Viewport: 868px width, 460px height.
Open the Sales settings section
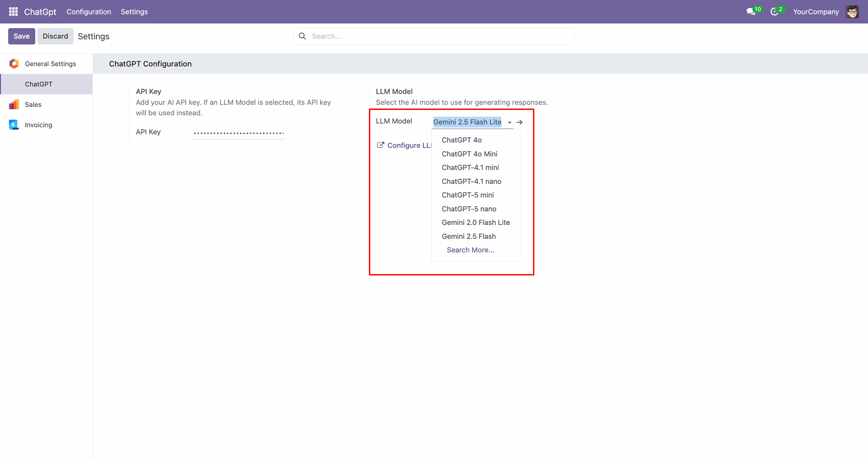coord(33,104)
